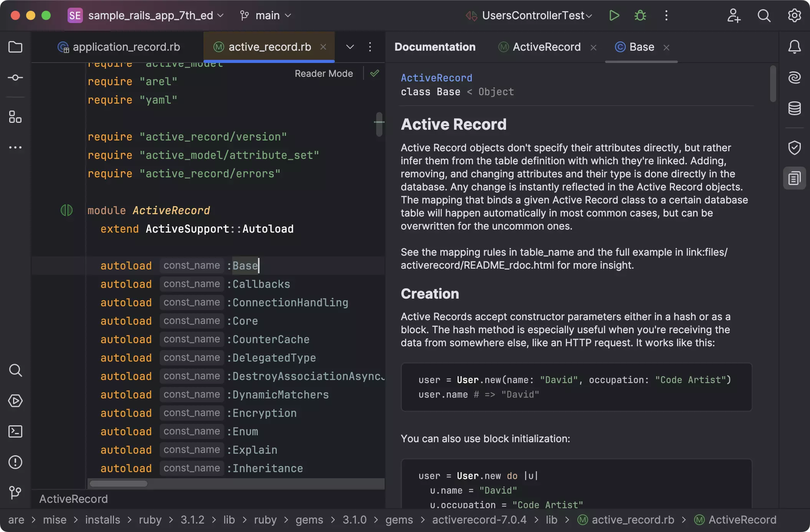Toggle the Documentation tool window icon
The width and height of the screenshot is (810, 532).
tap(794, 178)
